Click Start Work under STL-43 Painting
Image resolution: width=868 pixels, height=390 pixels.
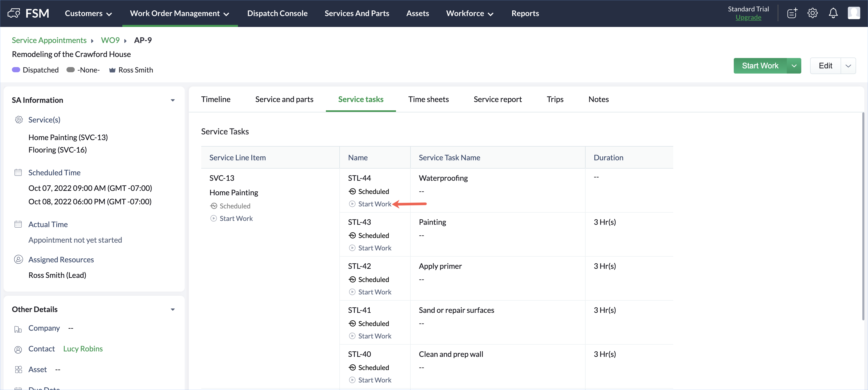[374, 248]
